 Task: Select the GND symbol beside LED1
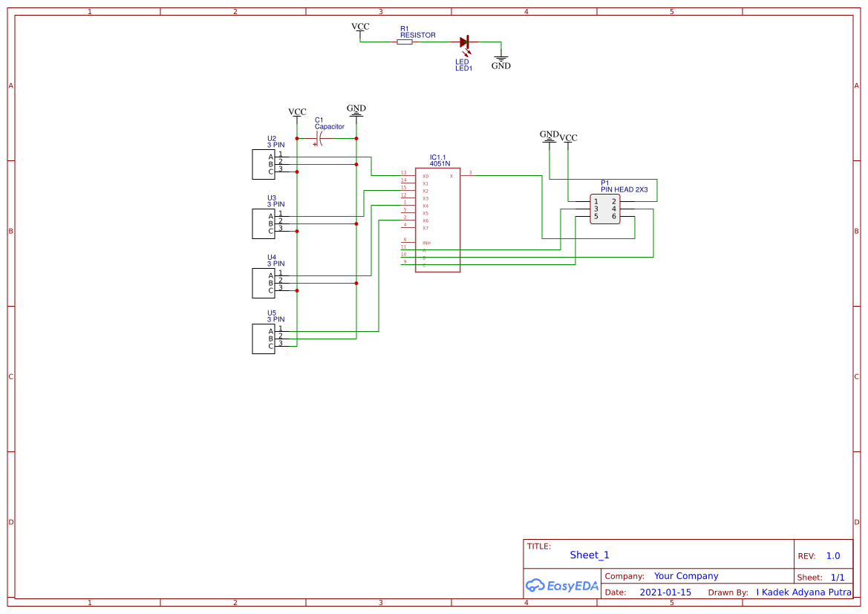501,57
